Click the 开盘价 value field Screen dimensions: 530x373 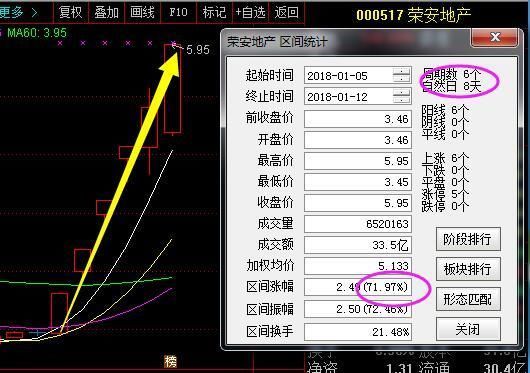point(358,140)
